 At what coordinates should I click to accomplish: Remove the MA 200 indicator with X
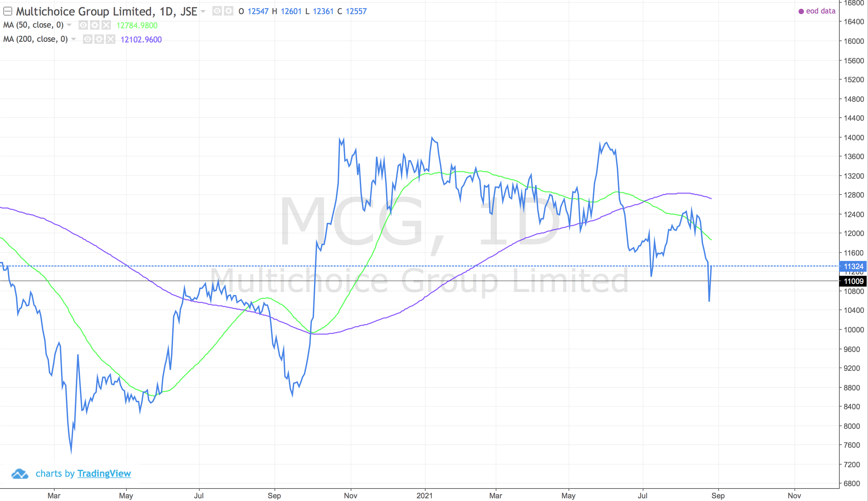[x=111, y=39]
